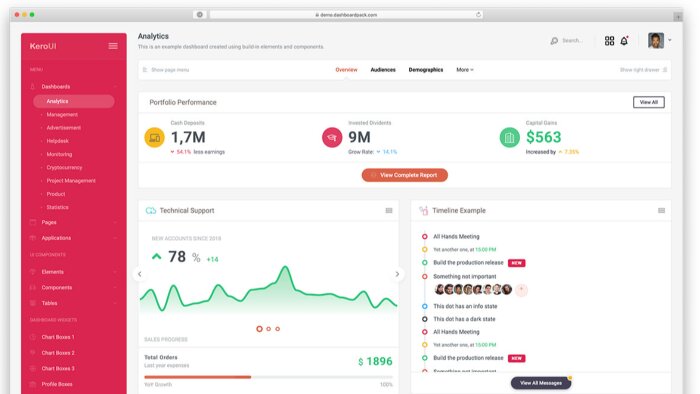Click the browser address bar
This screenshot has height=394, width=700.
tap(346, 15)
